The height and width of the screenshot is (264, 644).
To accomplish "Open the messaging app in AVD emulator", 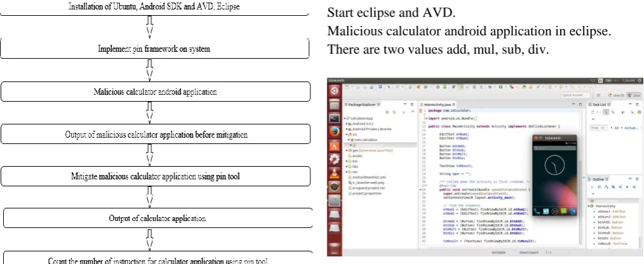I will pyautogui.click(x=563, y=212).
